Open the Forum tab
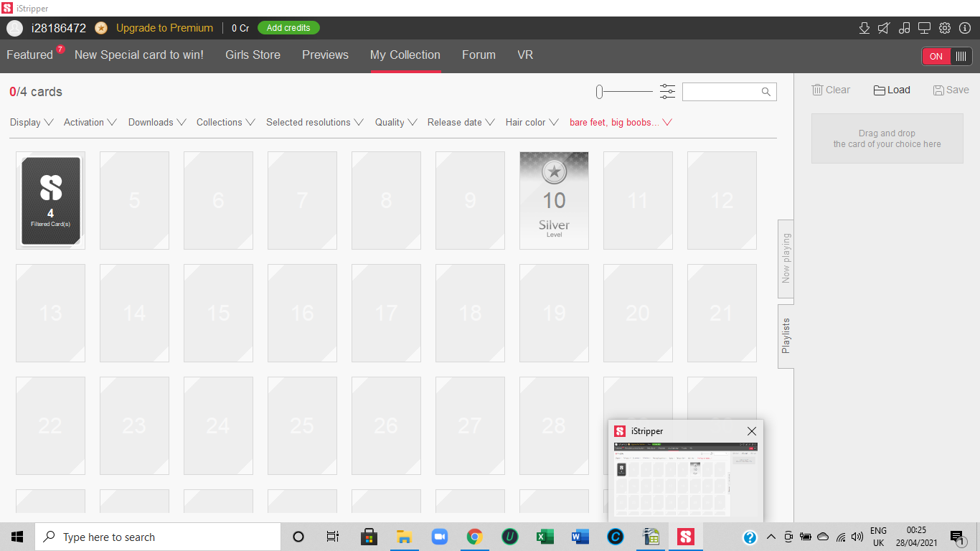The image size is (980, 551). 479,55
